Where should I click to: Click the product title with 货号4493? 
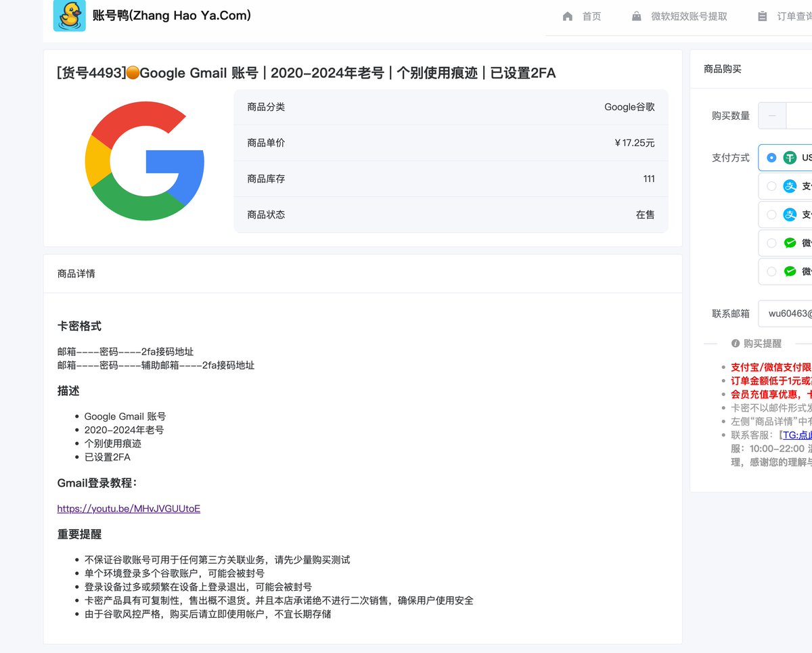[x=307, y=73]
